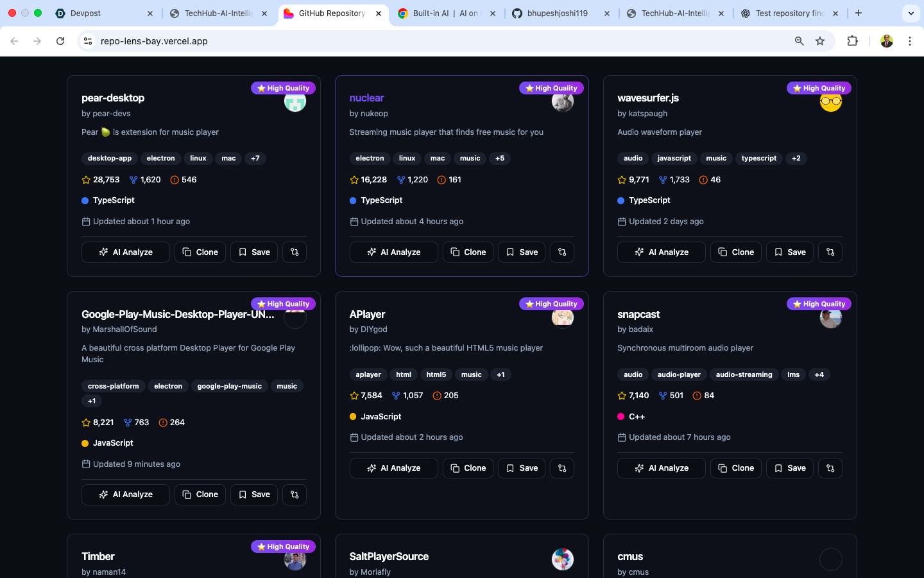Open the nuclear repository title link
The image size is (924, 578).
click(366, 98)
